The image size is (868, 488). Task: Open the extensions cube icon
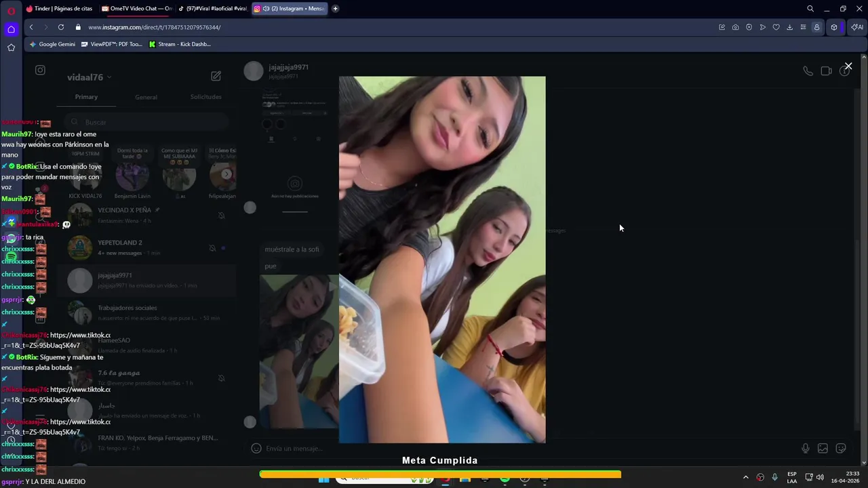pyautogui.click(x=834, y=27)
